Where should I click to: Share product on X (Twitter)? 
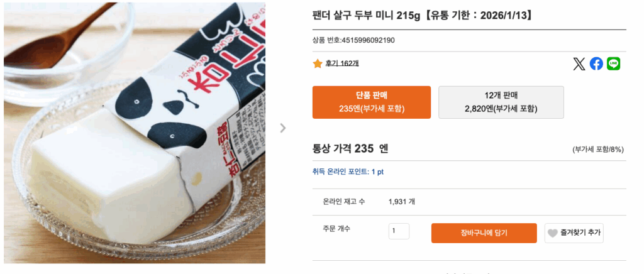click(x=579, y=63)
